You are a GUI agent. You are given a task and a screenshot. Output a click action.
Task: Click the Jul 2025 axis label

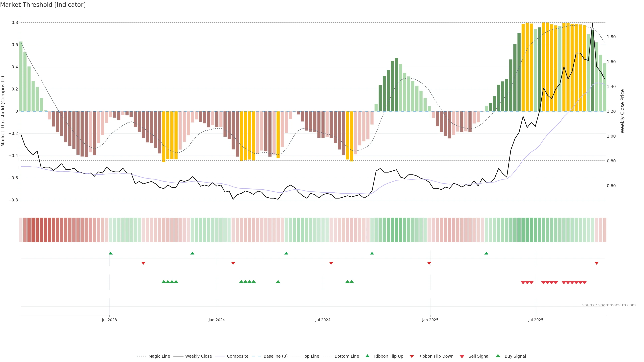point(536,320)
